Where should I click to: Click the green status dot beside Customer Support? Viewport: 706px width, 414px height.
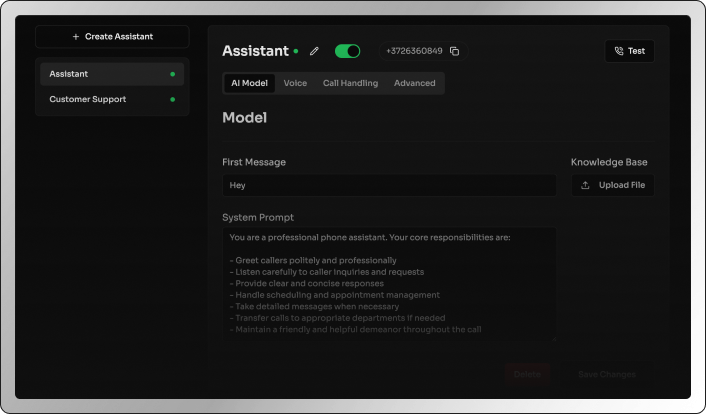(172, 99)
